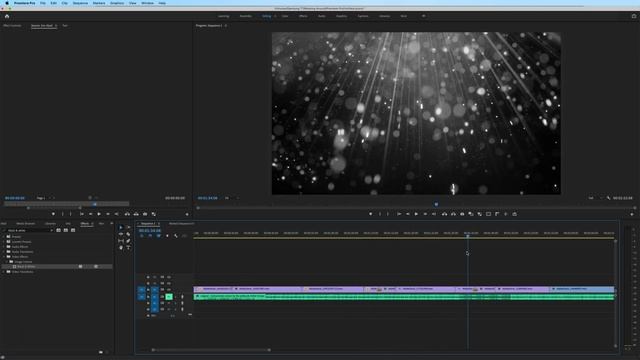The width and height of the screenshot is (640, 360).
Task: Open the Program monitor zoom level dropdown
Action: pos(231,198)
